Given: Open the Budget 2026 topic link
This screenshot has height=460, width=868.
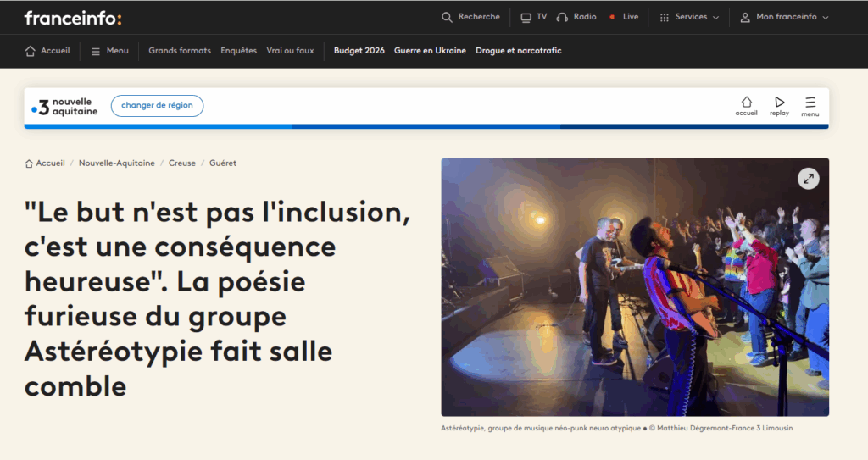Looking at the screenshot, I should (359, 51).
